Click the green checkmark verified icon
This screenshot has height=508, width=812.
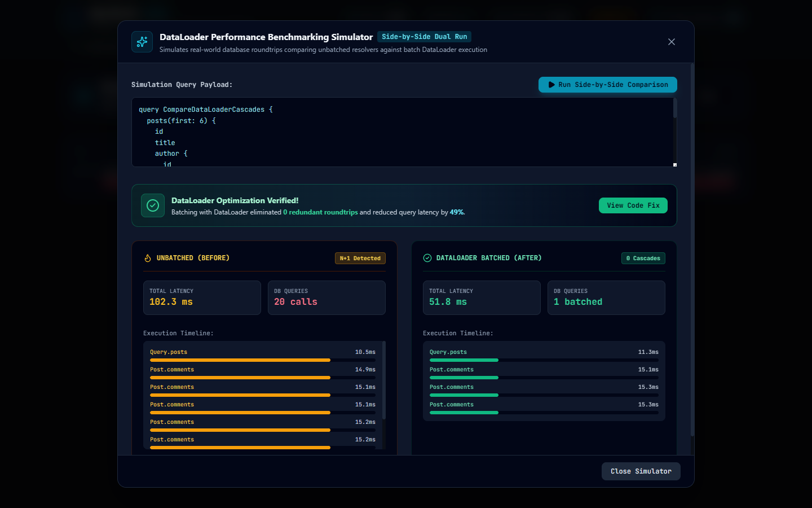tap(153, 205)
